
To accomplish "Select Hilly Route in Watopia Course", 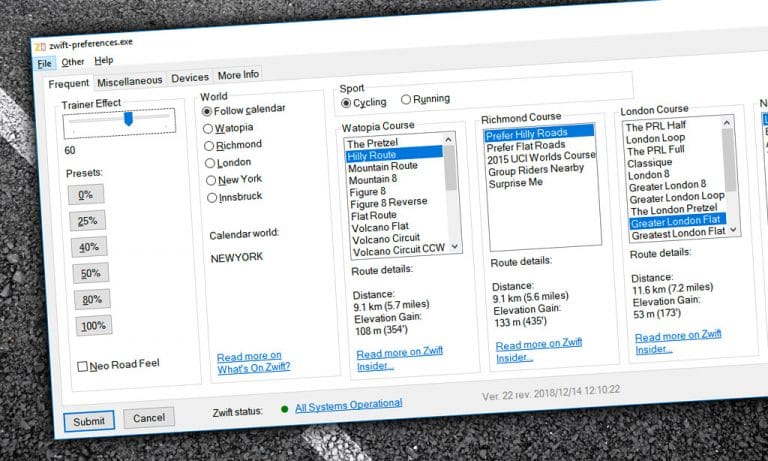I will (394, 155).
